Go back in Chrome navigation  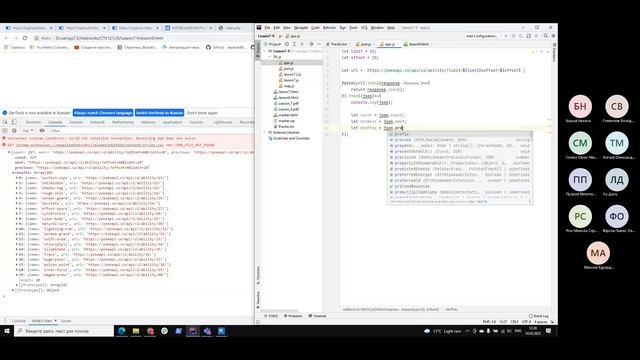[6, 38]
